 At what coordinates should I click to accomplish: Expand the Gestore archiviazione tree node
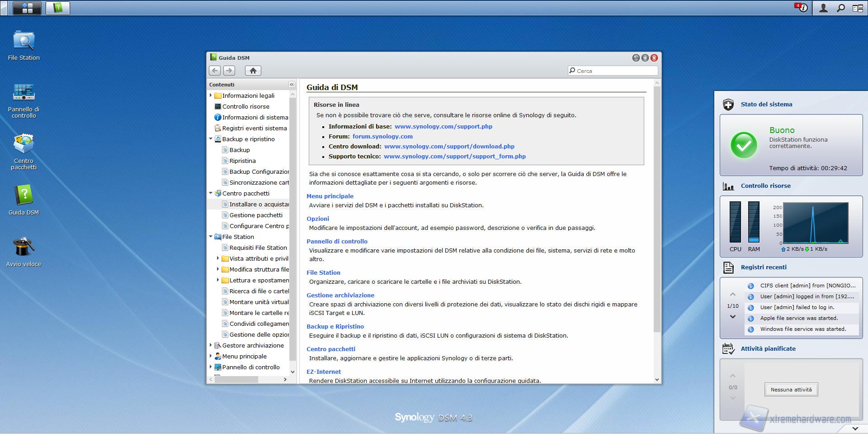tap(211, 345)
